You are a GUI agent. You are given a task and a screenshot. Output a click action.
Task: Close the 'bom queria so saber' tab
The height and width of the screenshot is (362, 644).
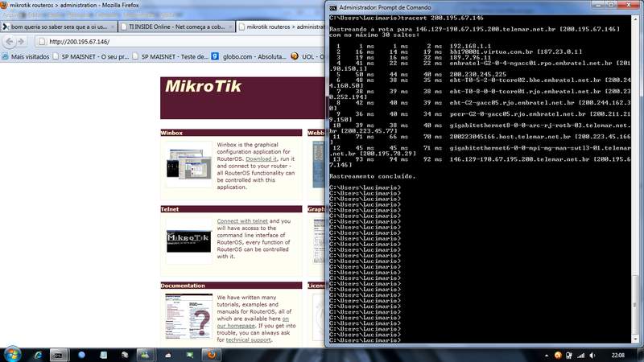coord(112,27)
